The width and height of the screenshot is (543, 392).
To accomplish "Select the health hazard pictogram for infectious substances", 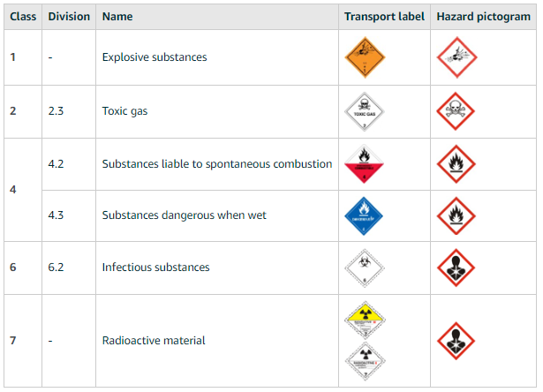I will [456, 268].
